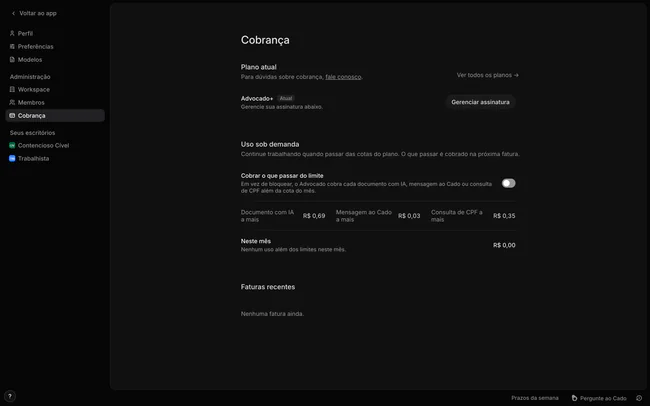Open the Trabalhista office
This screenshot has height=406, width=650.
pyautogui.click(x=55, y=158)
